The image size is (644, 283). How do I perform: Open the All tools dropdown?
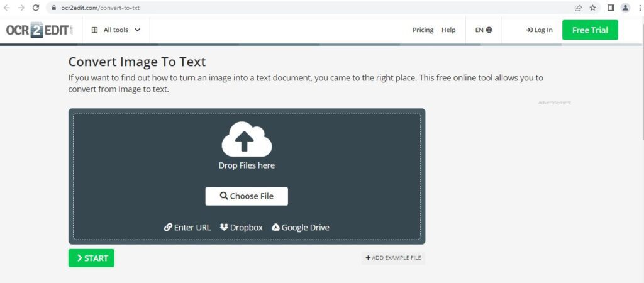116,30
